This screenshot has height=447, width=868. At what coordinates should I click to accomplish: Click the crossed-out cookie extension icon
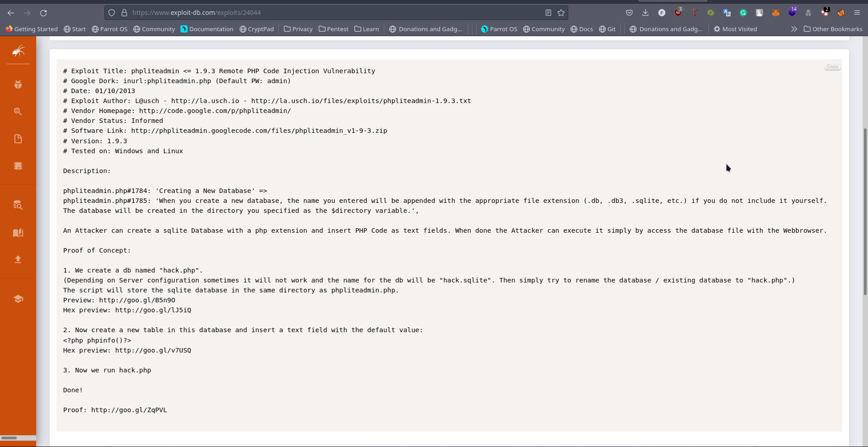841,13
